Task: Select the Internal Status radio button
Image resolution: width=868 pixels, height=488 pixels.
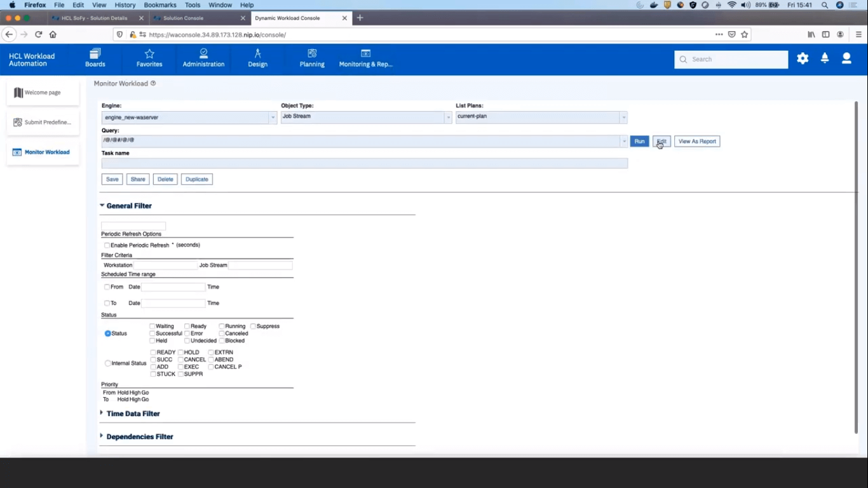Action: [107, 363]
